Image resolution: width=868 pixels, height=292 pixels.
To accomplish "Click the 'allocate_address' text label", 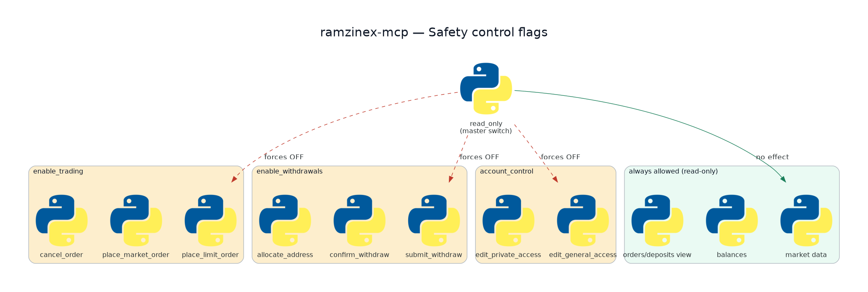I will click(x=285, y=255).
